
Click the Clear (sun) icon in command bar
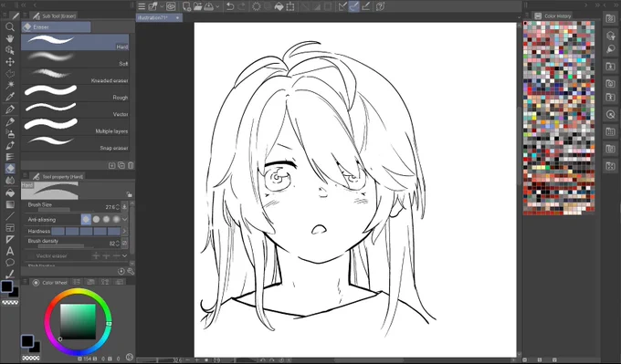(x=257, y=6)
